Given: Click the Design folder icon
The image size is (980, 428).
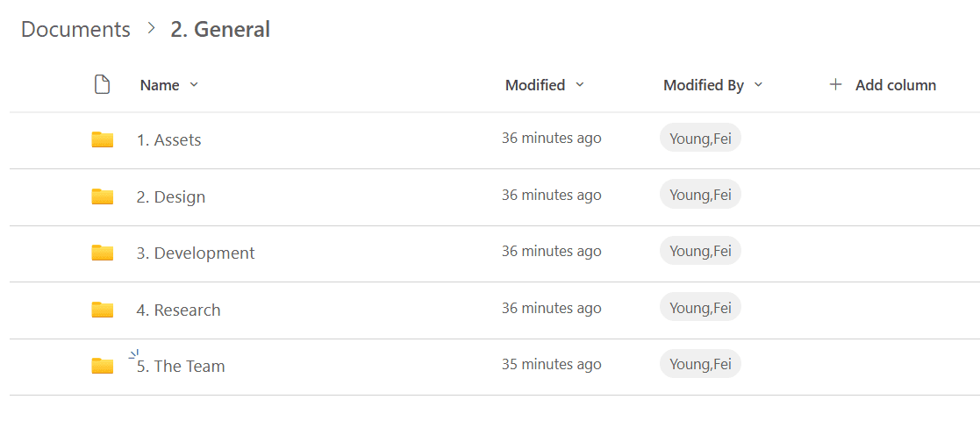Looking at the screenshot, I should [x=103, y=196].
